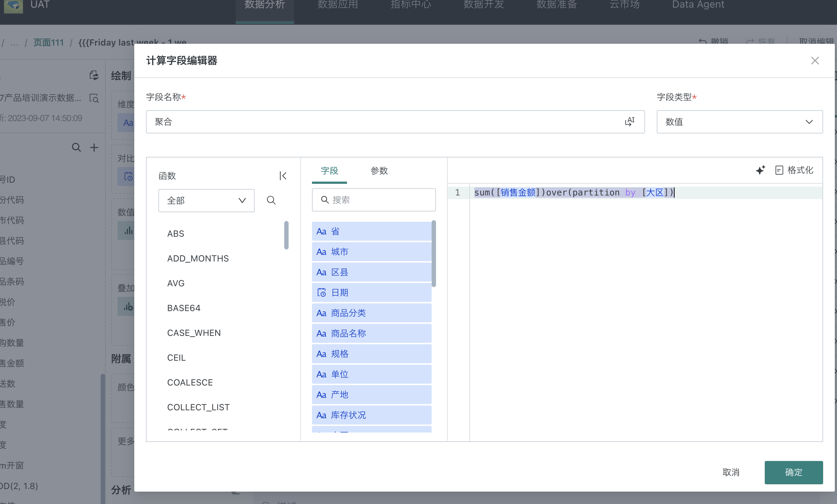Click the AI naming icon in field name

click(x=629, y=121)
